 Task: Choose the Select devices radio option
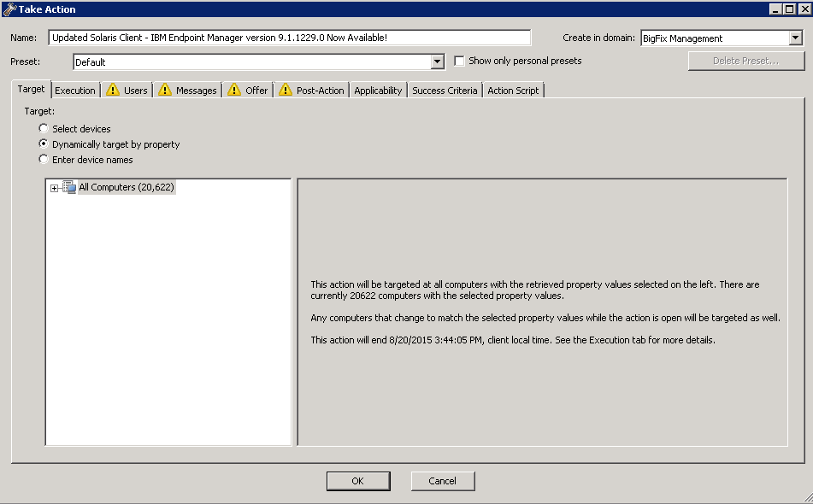(x=44, y=128)
